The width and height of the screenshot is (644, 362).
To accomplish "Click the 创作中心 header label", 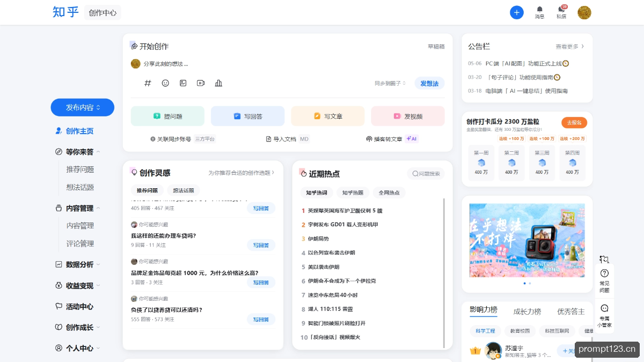I will point(103,12).
